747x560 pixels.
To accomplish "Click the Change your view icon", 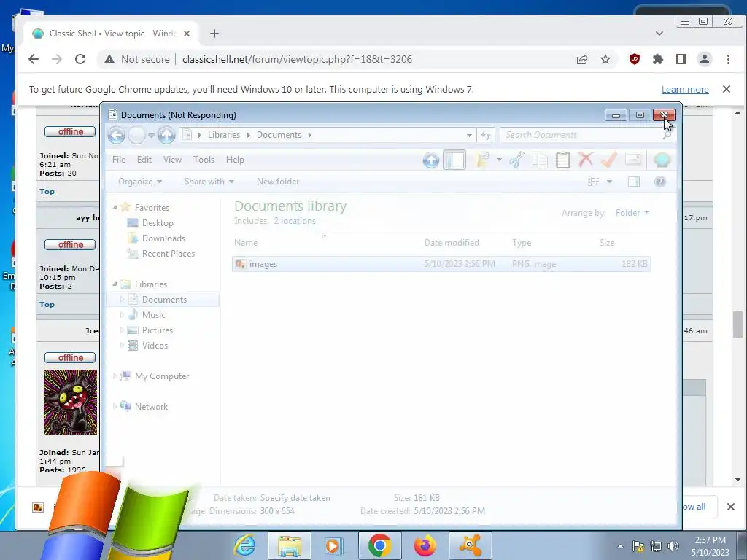I will (x=594, y=182).
